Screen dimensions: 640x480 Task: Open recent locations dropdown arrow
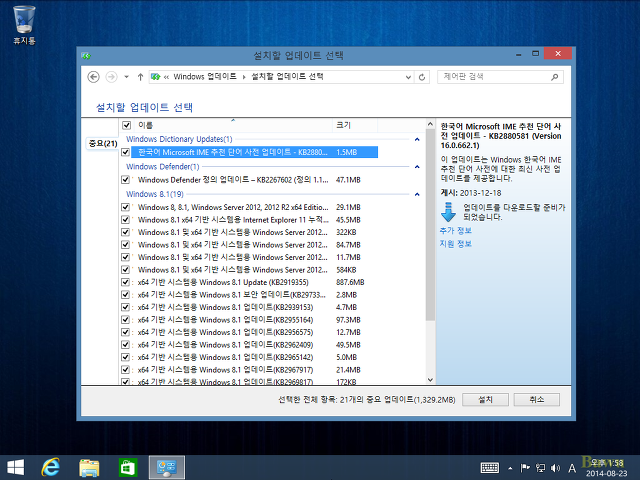(x=127, y=77)
